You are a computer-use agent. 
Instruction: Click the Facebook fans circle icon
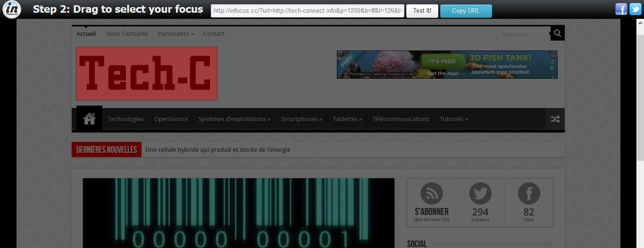click(x=529, y=194)
